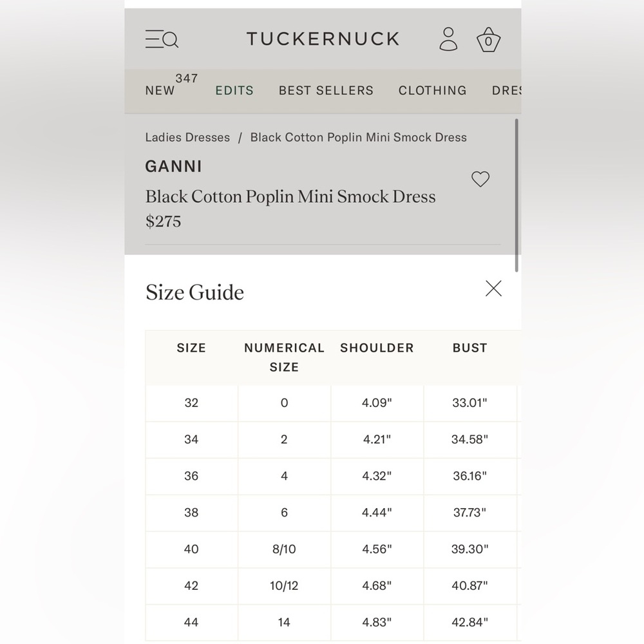Click the NUMERICAL SIZE column header
This screenshot has width=644, height=644.
tap(284, 357)
